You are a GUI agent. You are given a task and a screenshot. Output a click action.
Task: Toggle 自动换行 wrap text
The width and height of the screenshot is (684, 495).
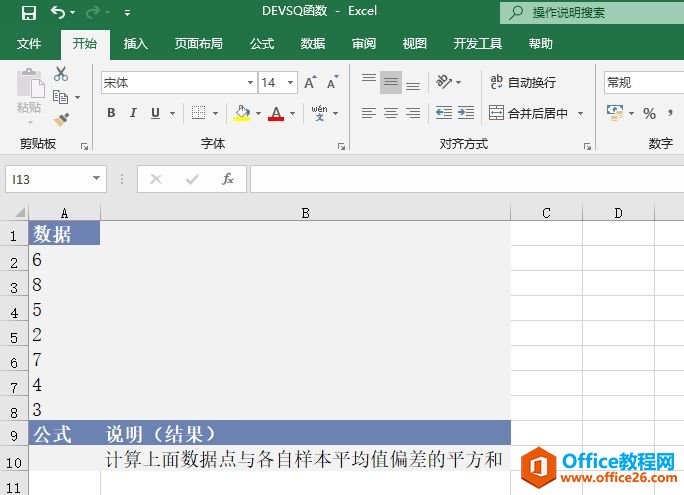(x=523, y=82)
